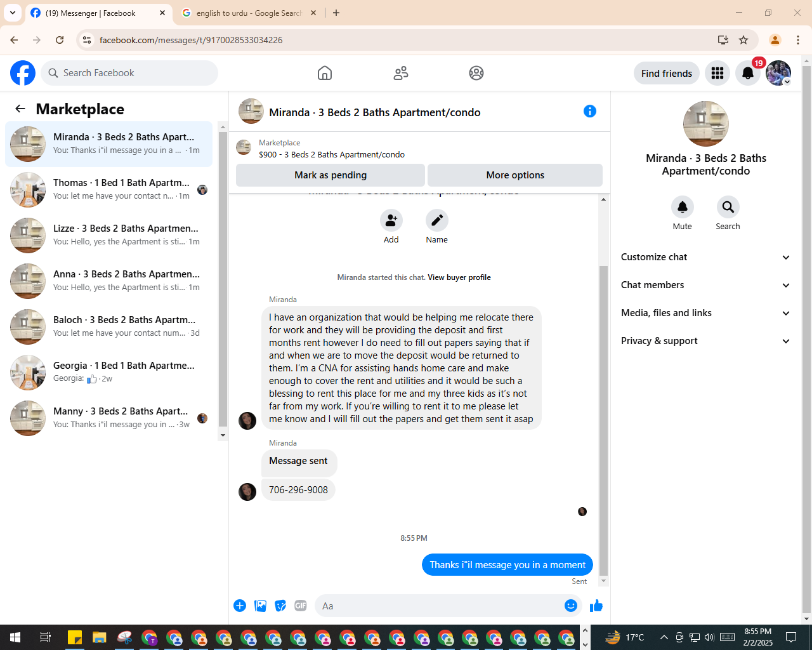Open the $900 Marketplace listing link
Screen dimensions: 812x650
tap(332, 154)
